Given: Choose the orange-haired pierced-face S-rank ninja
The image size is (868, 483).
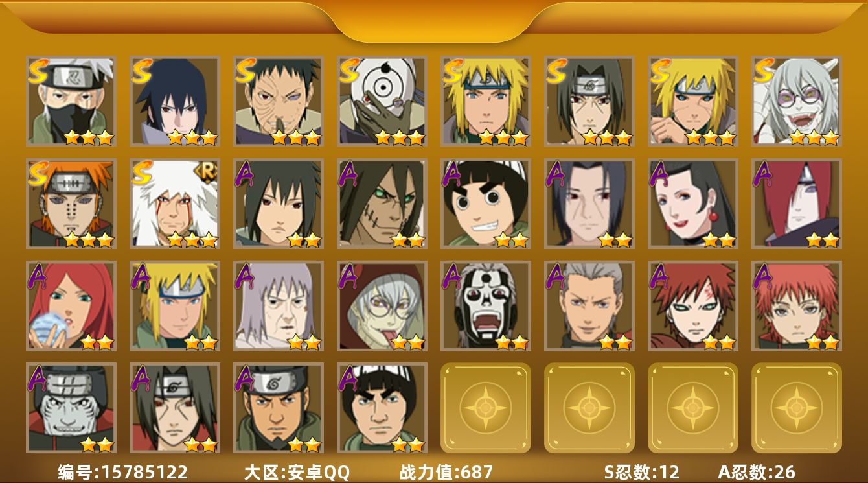Looking at the screenshot, I should click(71, 204).
